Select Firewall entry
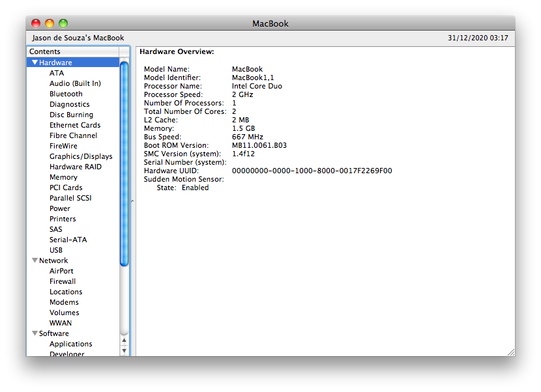Screen dimensions: 541x392 pyautogui.click(x=63, y=281)
